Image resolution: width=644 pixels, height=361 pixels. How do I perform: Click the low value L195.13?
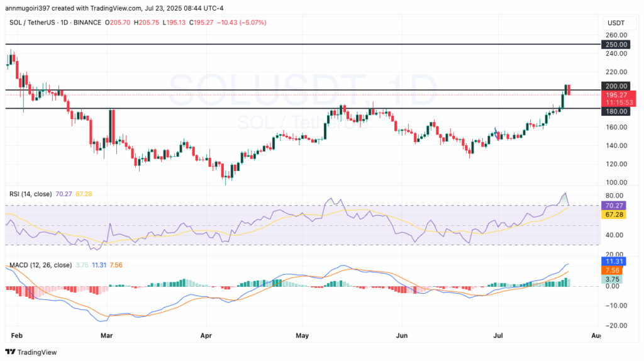(x=174, y=23)
